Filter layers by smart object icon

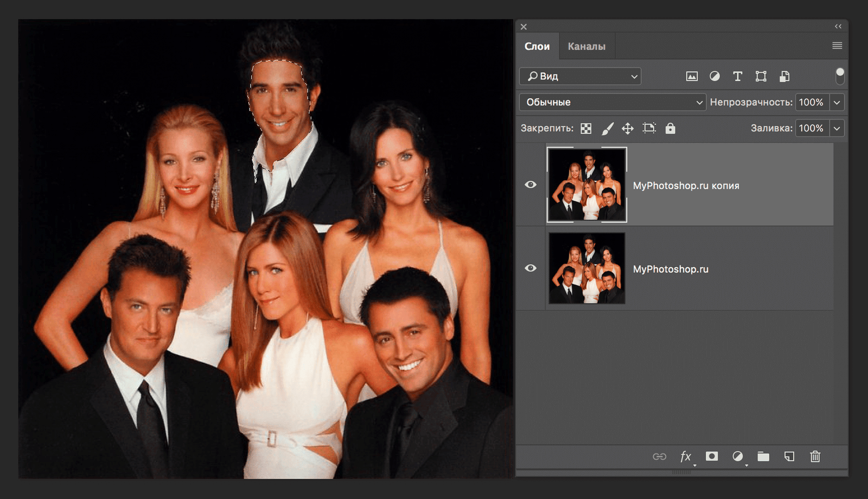pos(784,77)
